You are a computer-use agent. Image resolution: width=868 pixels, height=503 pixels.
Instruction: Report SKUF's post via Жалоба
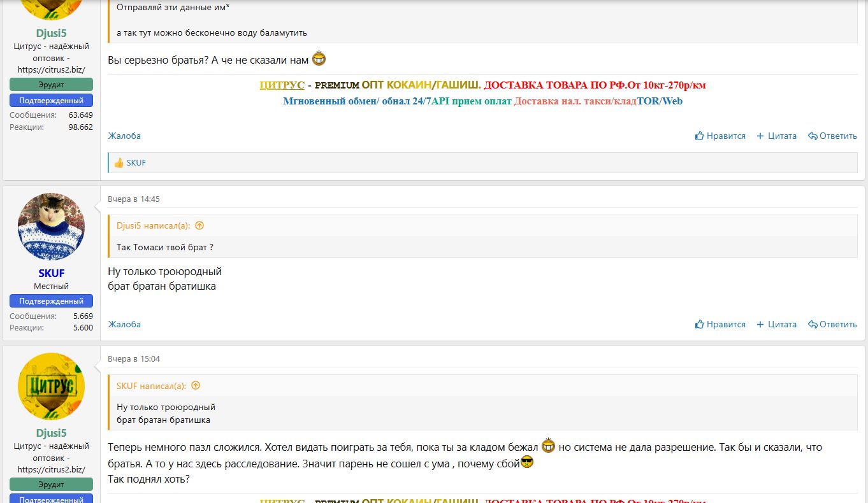[x=124, y=324]
